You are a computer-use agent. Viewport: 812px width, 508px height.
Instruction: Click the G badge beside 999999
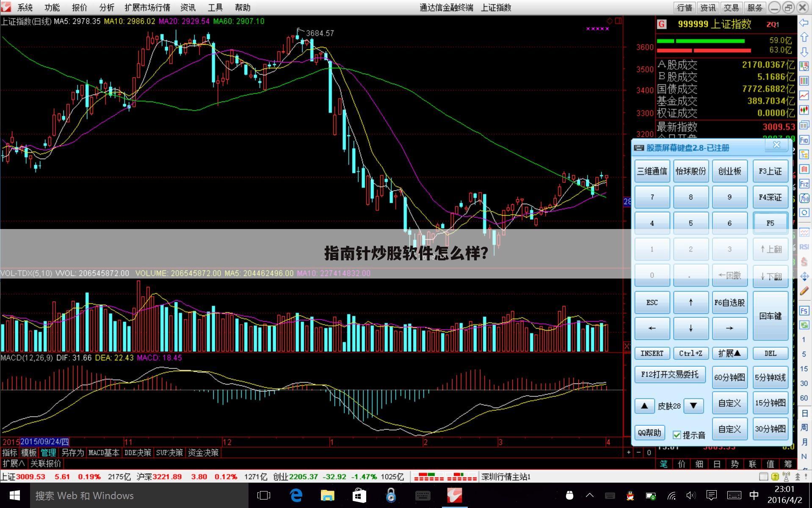pos(661,24)
